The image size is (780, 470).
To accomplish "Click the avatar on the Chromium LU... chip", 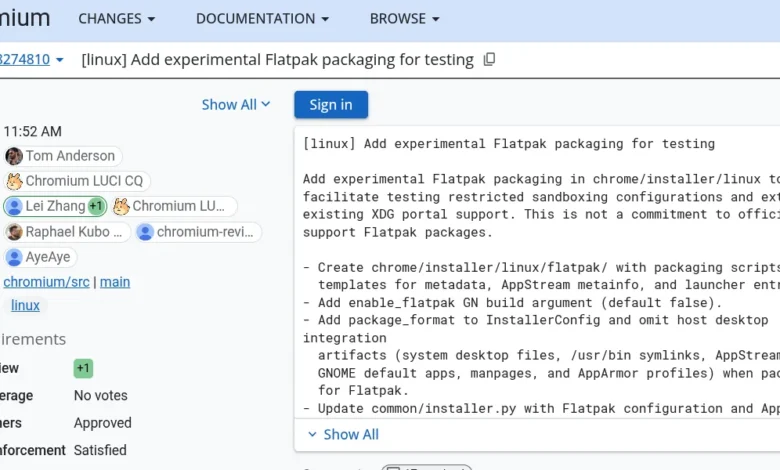I will (121, 206).
